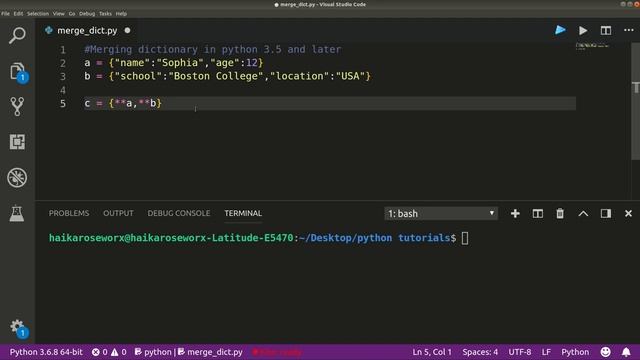This screenshot has height=360, width=640.
Task: Open the Edit menu
Action: tap(18, 13)
